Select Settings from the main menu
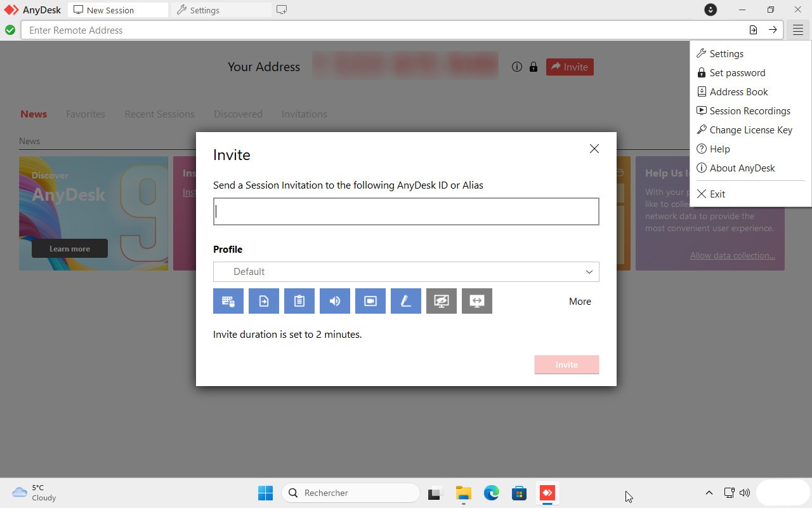 coord(750,54)
